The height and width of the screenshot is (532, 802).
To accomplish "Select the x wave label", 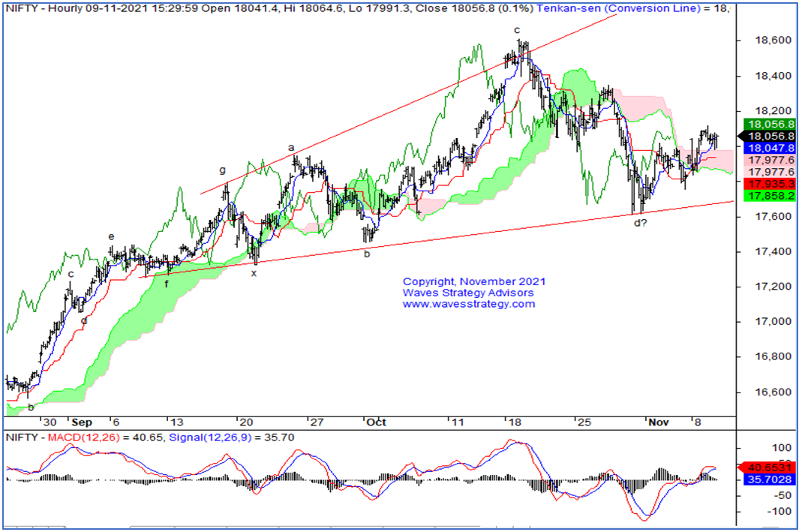I will 254,274.
